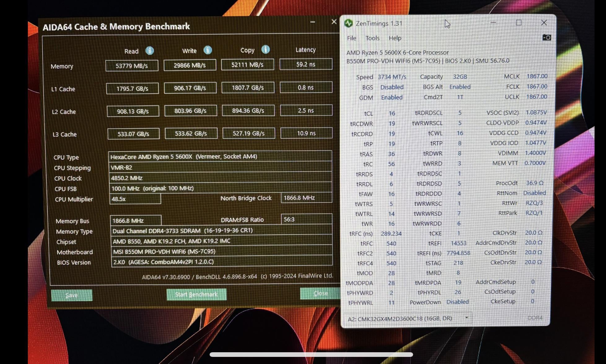Save the AIDA64 benchmark results

72,295
